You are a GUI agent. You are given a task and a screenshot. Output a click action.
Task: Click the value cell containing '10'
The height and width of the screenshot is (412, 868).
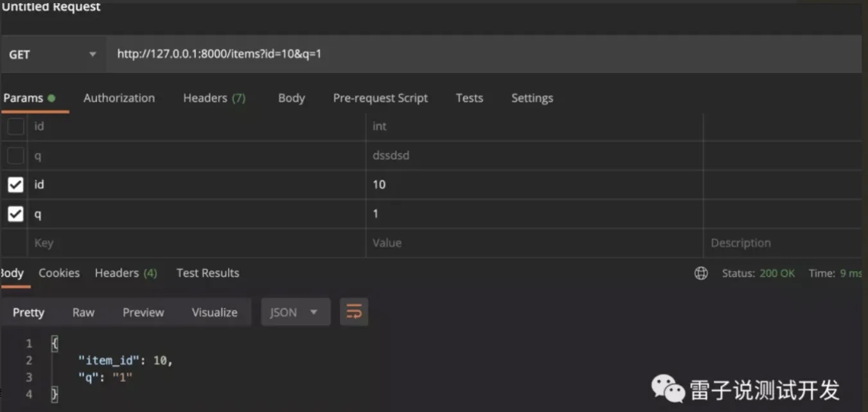(x=535, y=184)
